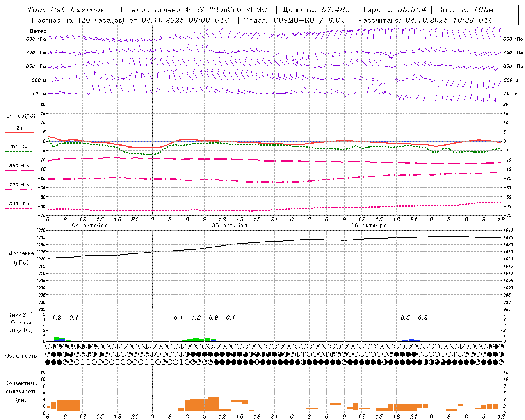Click precipitation total 0.9
525x420 pixels.
click(x=213, y=318)
